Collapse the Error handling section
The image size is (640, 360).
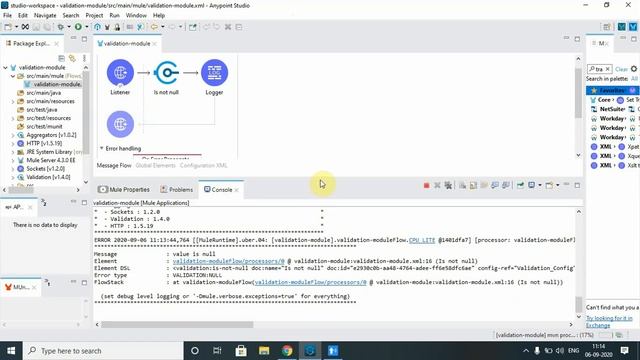[102, 148]
